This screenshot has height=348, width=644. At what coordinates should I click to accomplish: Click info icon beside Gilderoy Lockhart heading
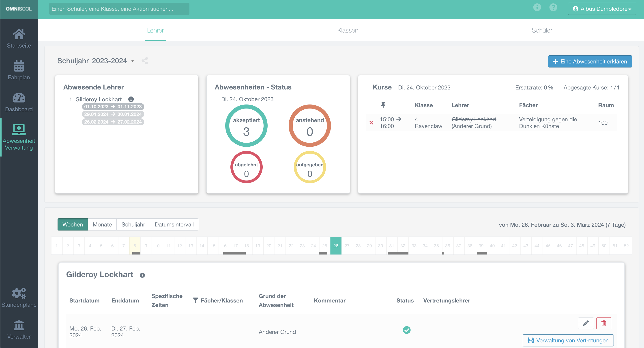pyautogui.click(x=142, y=275)
